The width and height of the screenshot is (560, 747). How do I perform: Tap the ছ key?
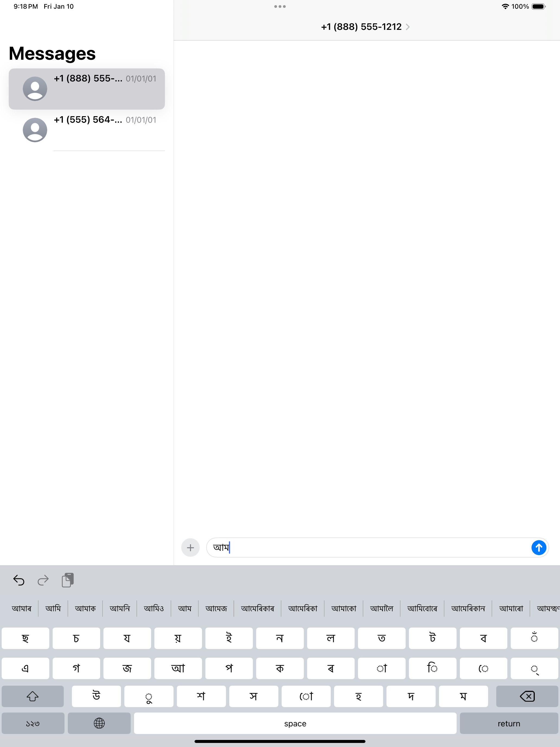click(25, 638)
